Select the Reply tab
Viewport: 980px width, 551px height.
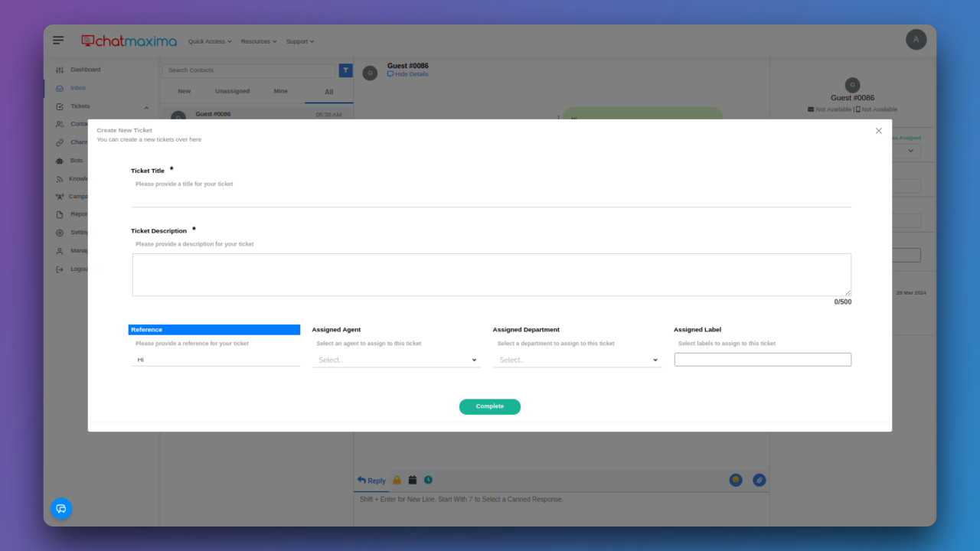click(371, 481)
